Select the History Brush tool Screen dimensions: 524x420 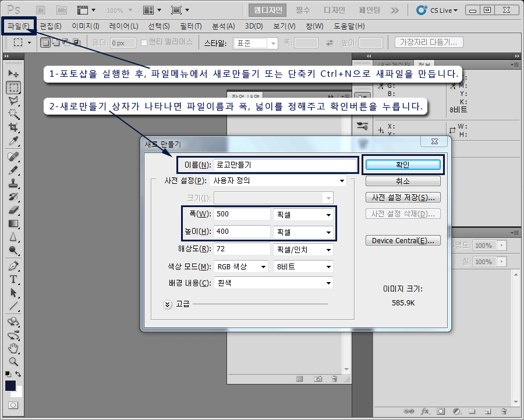pos(13,197)
